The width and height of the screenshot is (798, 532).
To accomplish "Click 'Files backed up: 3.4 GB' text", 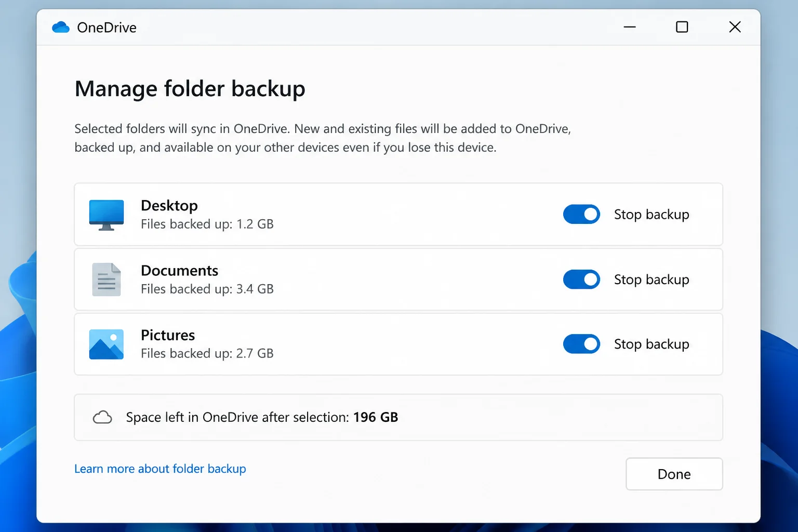I will point(207,289).
